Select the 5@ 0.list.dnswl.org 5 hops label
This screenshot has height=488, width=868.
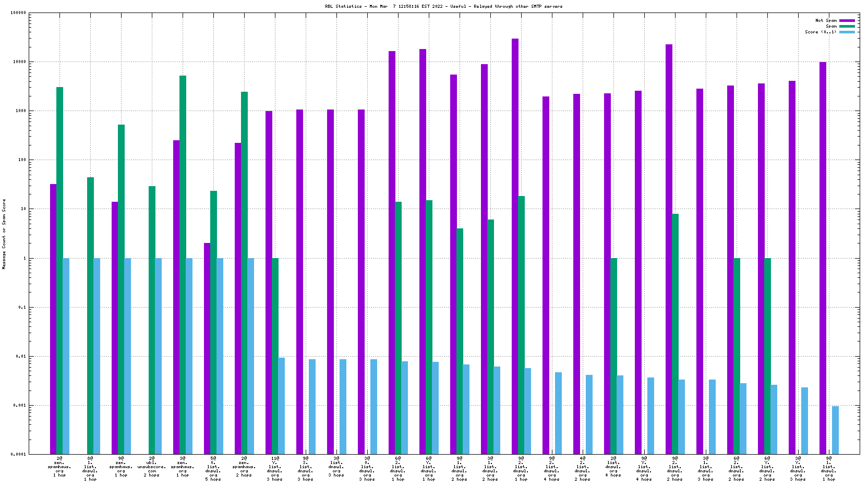point(213,469)
